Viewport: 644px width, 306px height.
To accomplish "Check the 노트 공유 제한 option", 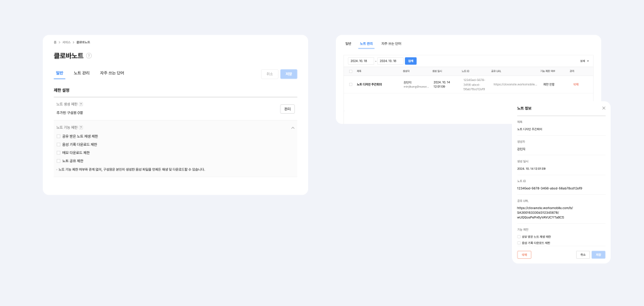I will coord(58,161).
